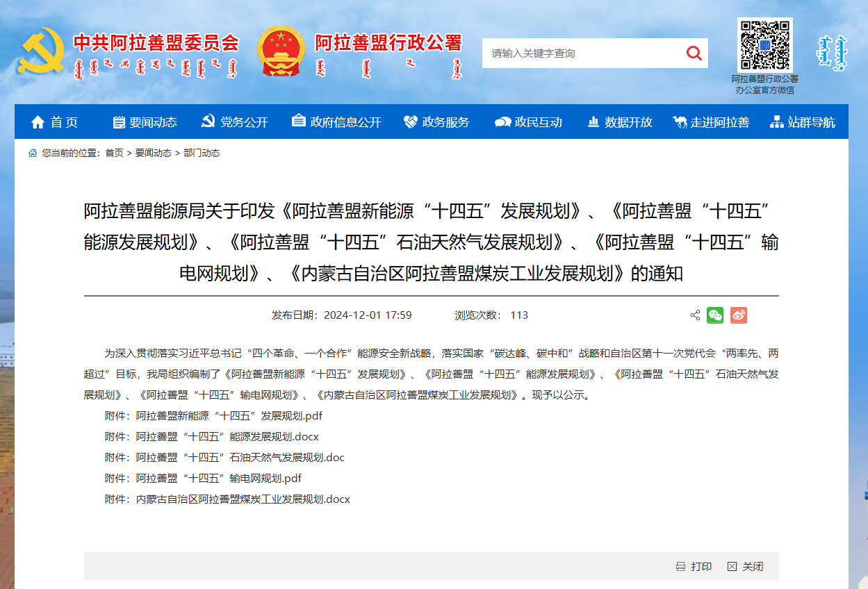Image resolution: width=868 pixels, height=589 pixels.
Task: Click the close (关闭) box icon
Action: click(732, 567)
